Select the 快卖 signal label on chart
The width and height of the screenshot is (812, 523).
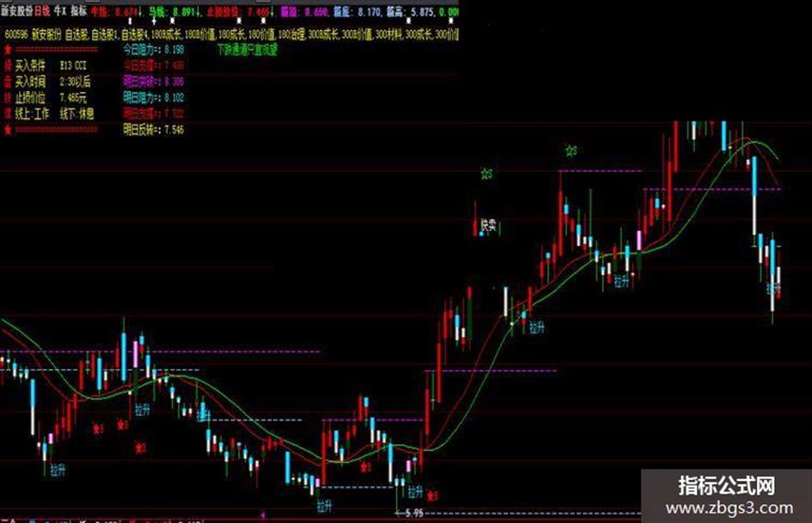point(488,225)
